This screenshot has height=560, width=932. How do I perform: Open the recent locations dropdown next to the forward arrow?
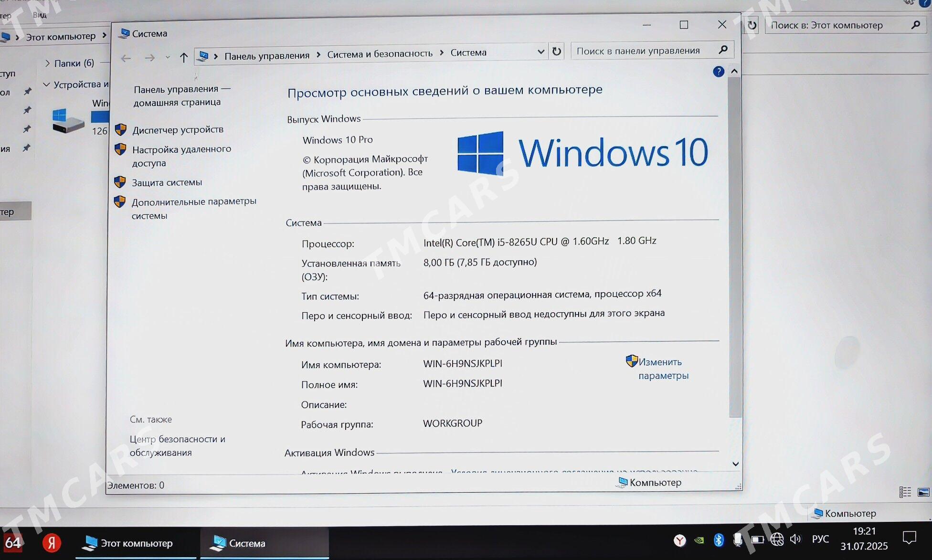168,57
